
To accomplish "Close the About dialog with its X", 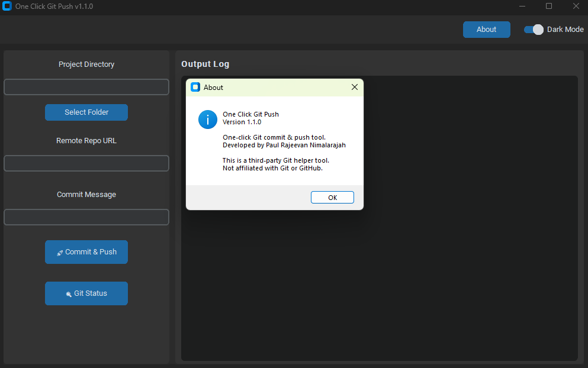I will click(x=354, y=87).
